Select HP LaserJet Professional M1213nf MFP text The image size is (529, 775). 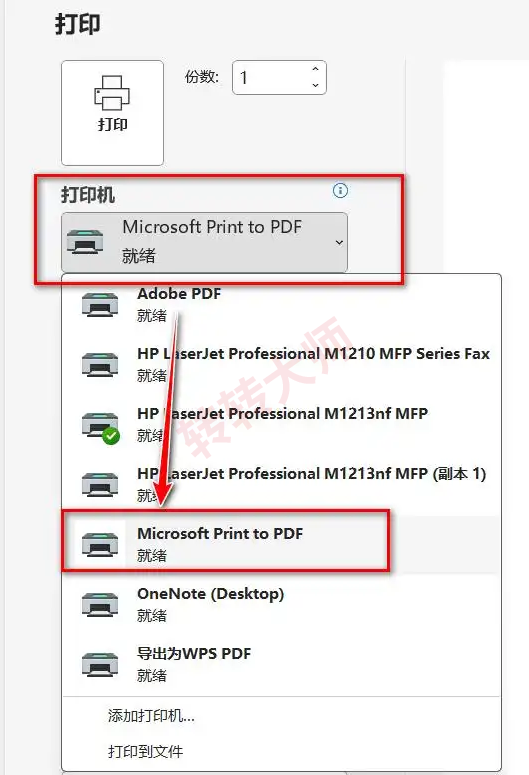[282, 413]
